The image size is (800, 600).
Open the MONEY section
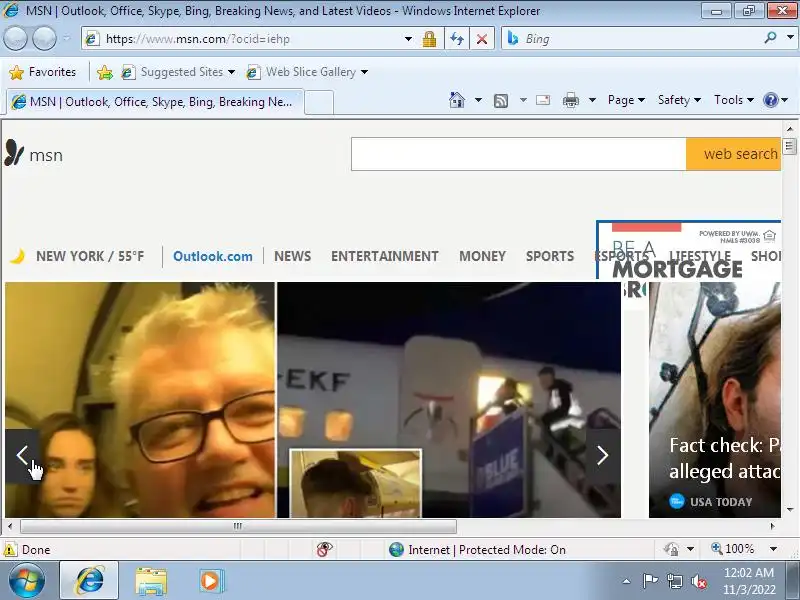[482, 256]
